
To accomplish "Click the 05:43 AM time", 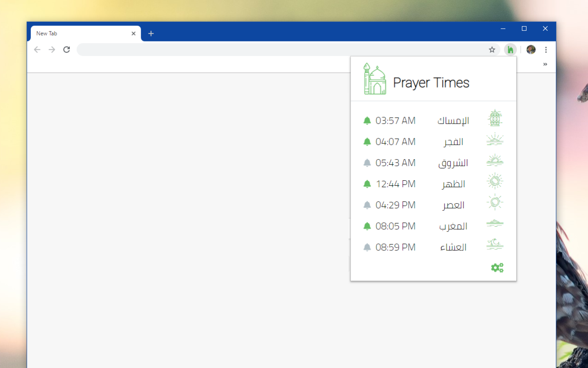I will 396,163.
